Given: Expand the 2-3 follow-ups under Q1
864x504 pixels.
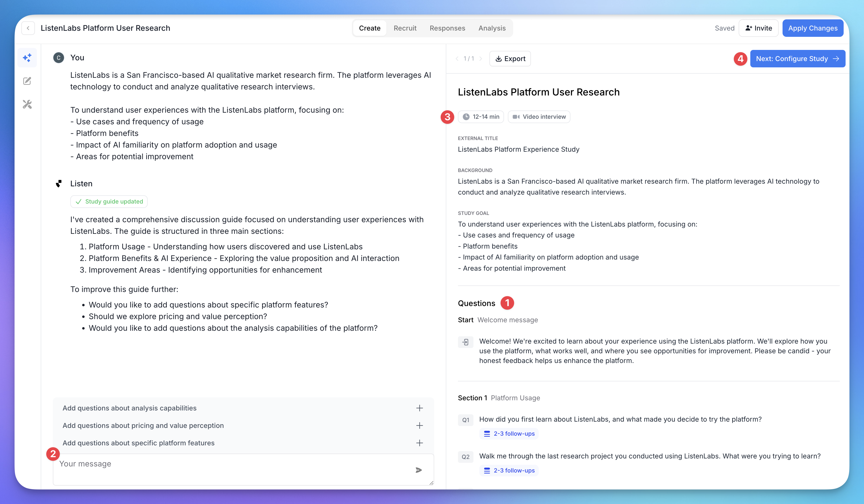Looking at the screenshot, I should coord(509,433).
